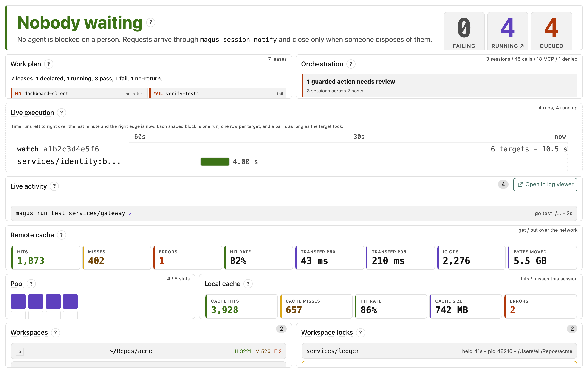Click the remote HITS 1,873 card
Image resolution: width=588 pixels, height=377 pixels.
coord(46,258)
